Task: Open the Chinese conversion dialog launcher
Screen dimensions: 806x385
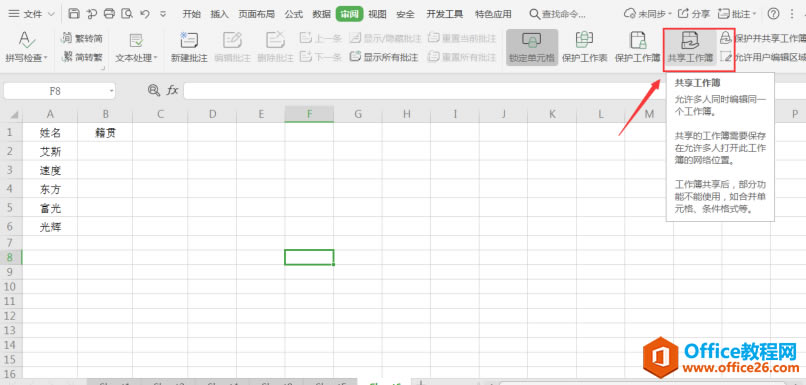Action: [x=102, y=68]
